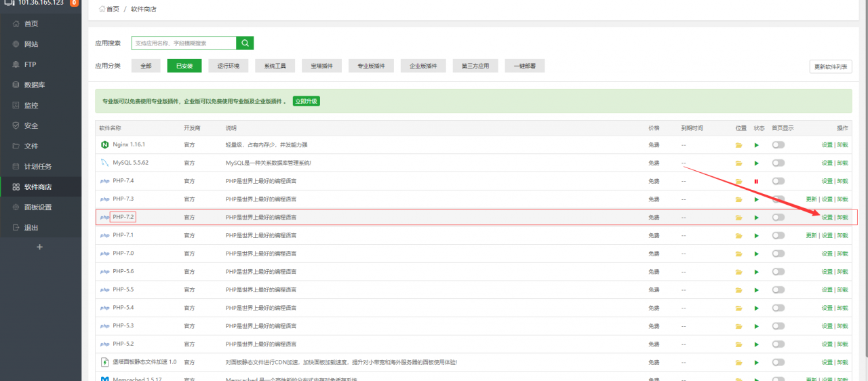Toggle homepage display for PHP-7.2
Viewport: 868px width, 381px height.
[x=778, y=218]
